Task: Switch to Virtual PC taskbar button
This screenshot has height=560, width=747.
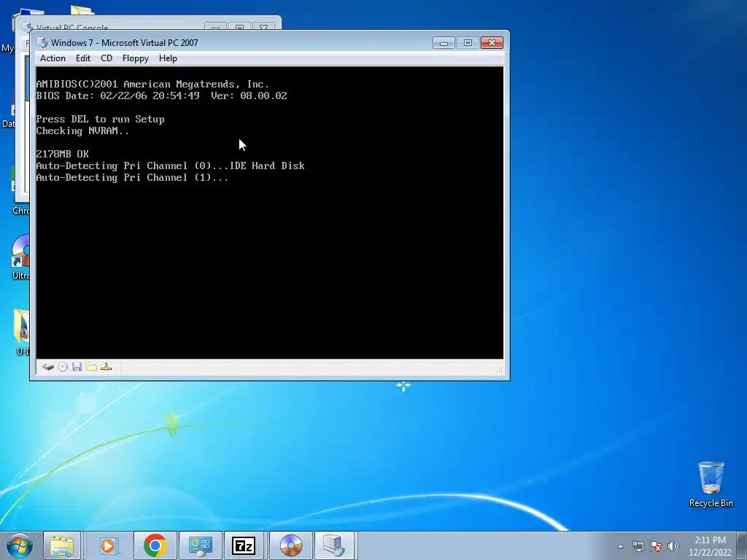Action: pyautogui.click(x=333, y=545)
